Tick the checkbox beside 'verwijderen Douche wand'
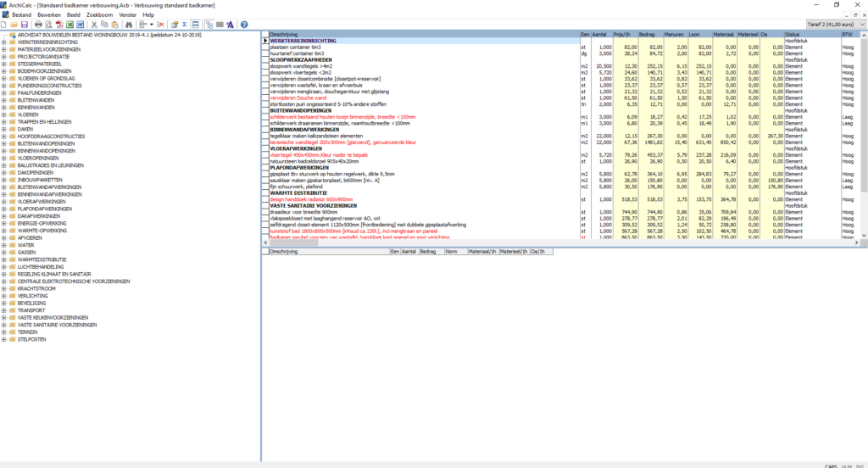 (265, 98)
